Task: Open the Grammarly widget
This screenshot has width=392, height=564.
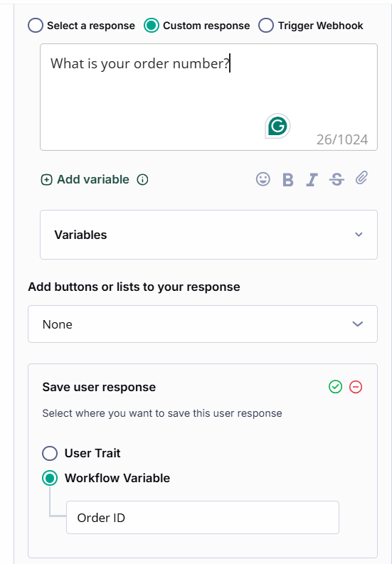Action: point(277,126)
